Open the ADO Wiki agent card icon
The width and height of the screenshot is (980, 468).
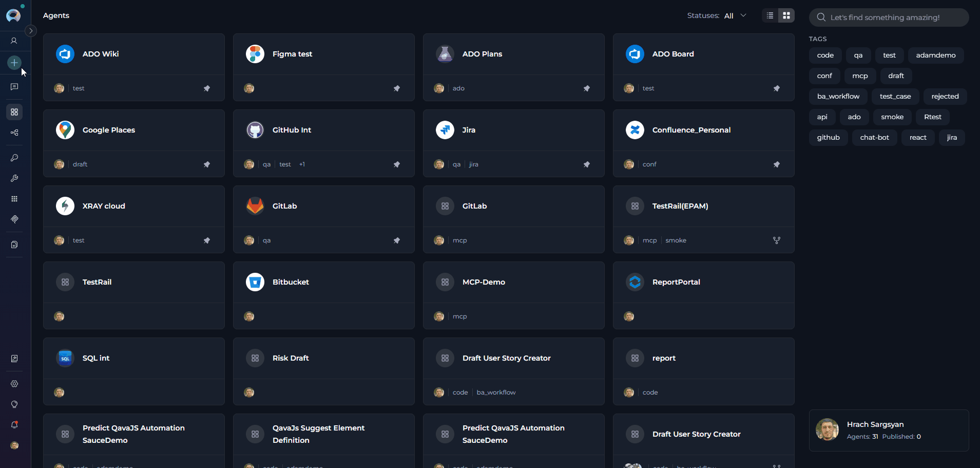(x=65, y=53)
